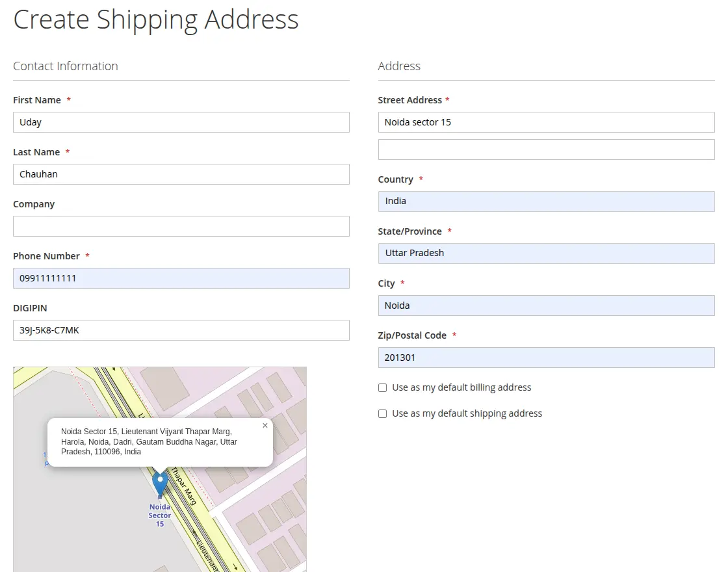Viewport: 728px width, 572px height.
Task: Select the Zip/Postal Code field
Action: (546, 357)
